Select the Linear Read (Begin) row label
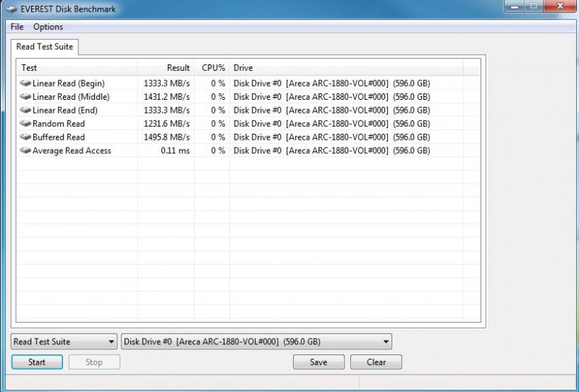 pos(69,83)
